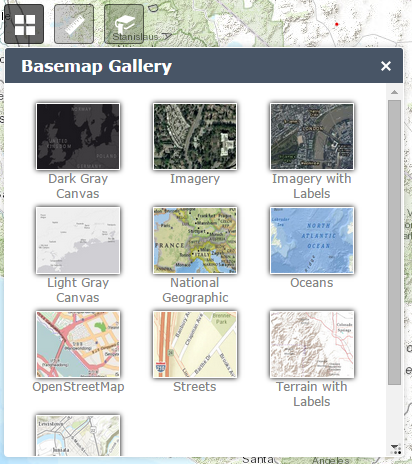Choose the Oceans basemap thumbnail
This screenshot has height=464, width=412.
(x=312, y=240)
